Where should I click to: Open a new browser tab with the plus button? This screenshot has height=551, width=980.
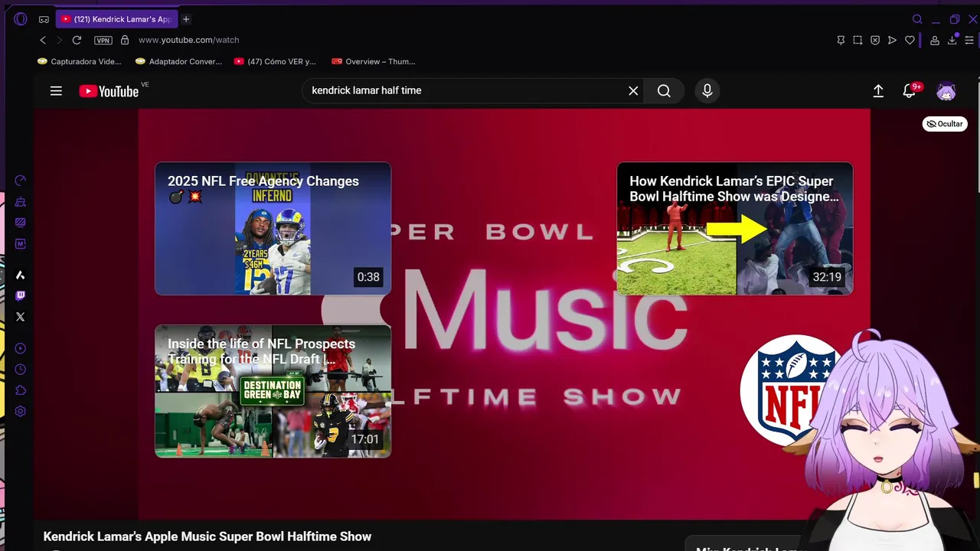pyautogui.click(x=185, y=19)
